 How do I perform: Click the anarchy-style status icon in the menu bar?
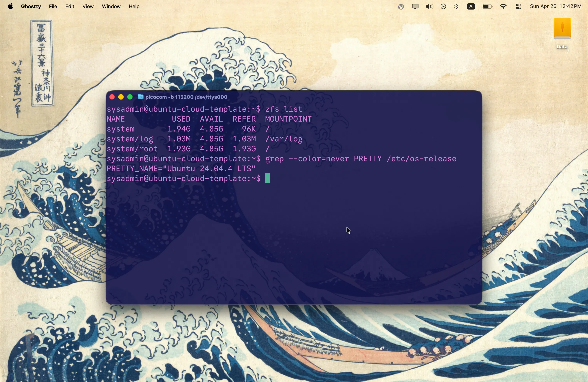coord(401,7)
